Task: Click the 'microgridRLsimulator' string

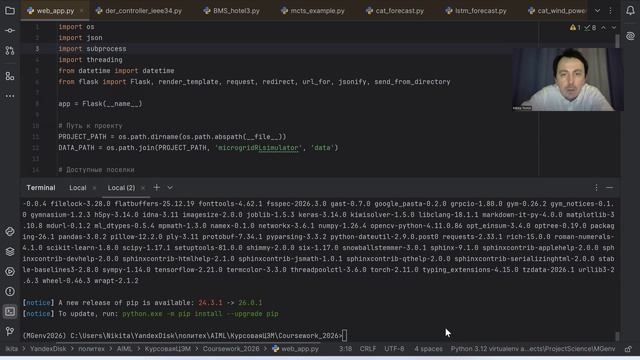Action: [259, 148]
